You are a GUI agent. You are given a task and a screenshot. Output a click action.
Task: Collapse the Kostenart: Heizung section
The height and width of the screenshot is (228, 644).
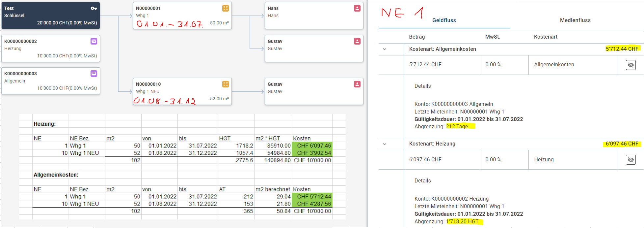385,144
